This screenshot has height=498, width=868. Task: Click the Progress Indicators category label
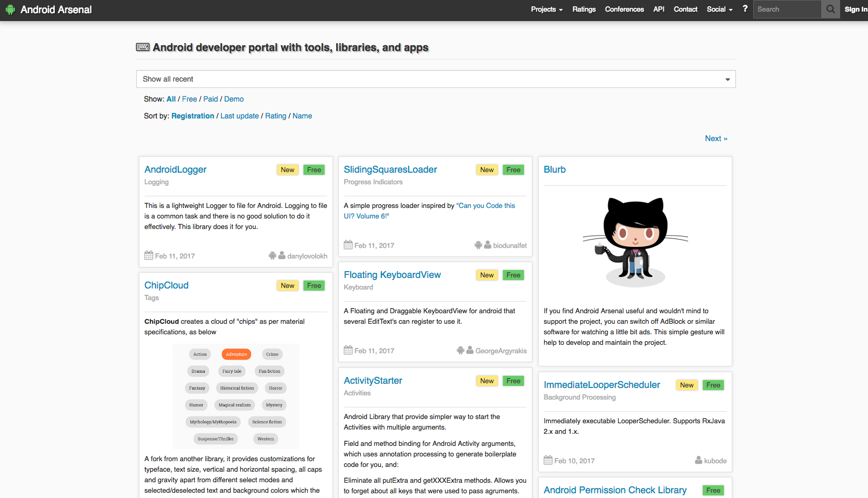pos(373,182)
